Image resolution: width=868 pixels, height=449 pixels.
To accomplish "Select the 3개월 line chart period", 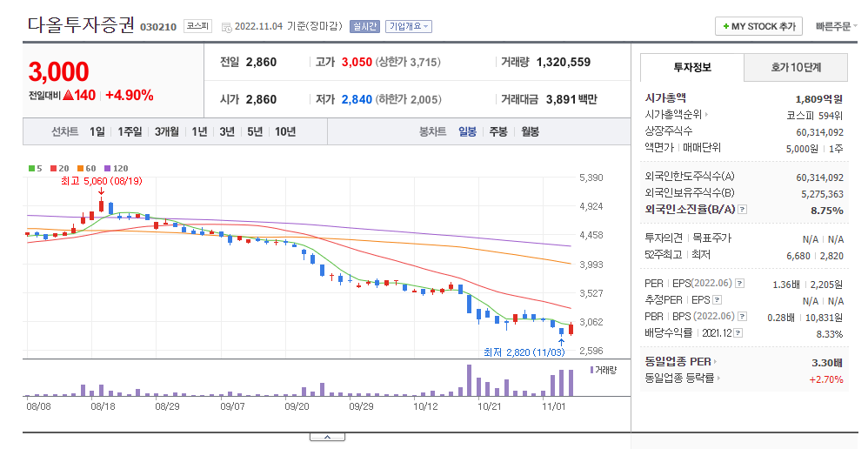I will point(167,131).
